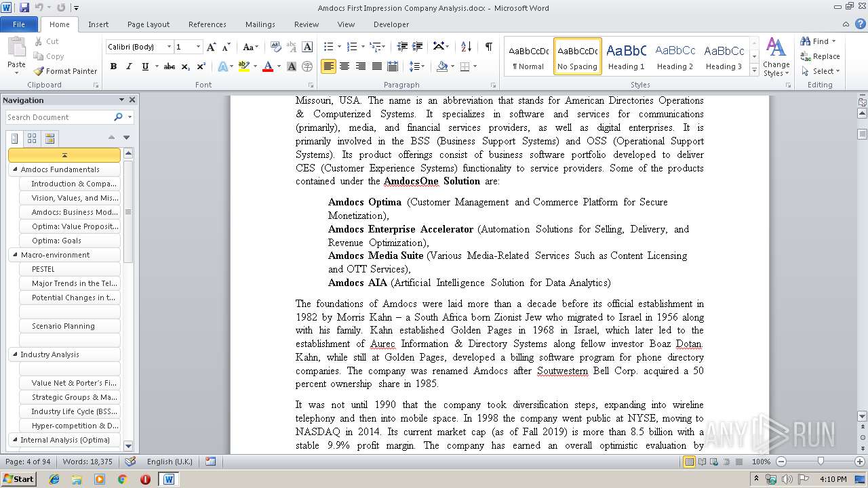This screenshot has height=488, width=868.
Task: Open Chrome from taskbar
Action: pyautogui.click(x=122, y=479)
